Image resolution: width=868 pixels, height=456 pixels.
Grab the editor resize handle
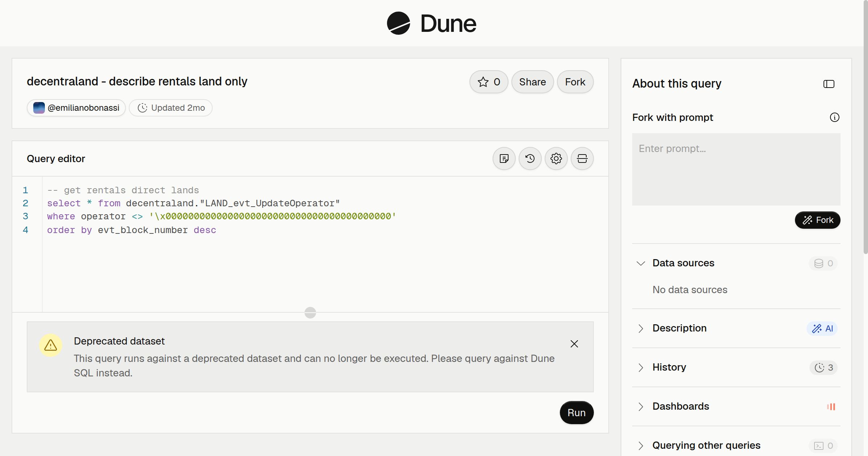(310, 312)
